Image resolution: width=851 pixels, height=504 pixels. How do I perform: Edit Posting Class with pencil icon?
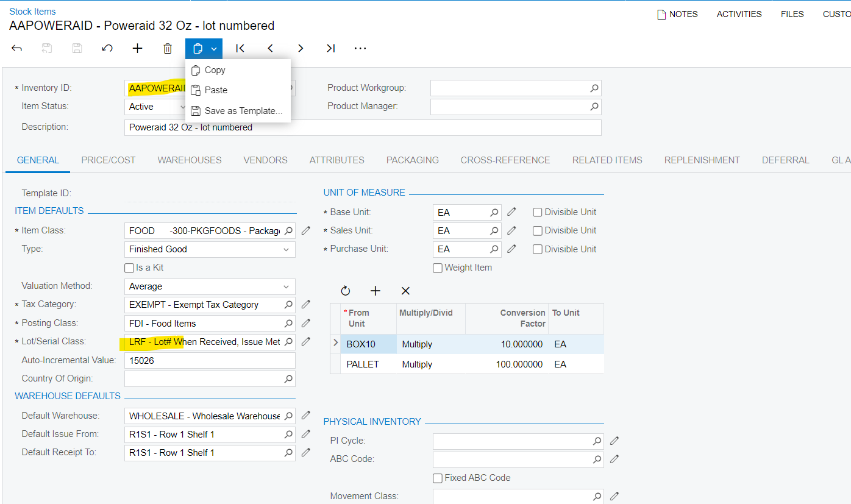306,322
